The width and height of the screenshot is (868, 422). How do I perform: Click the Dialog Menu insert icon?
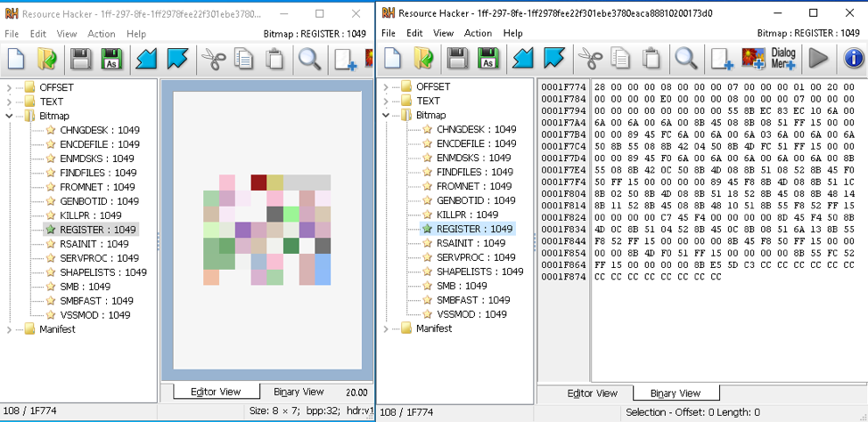pos(782,59)
